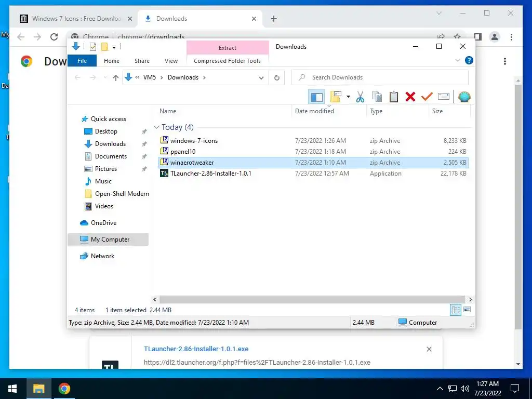This screenshot has height=399, width=532.
Task: Switch to Details view icon in status bar
Action: coord(456,310)
